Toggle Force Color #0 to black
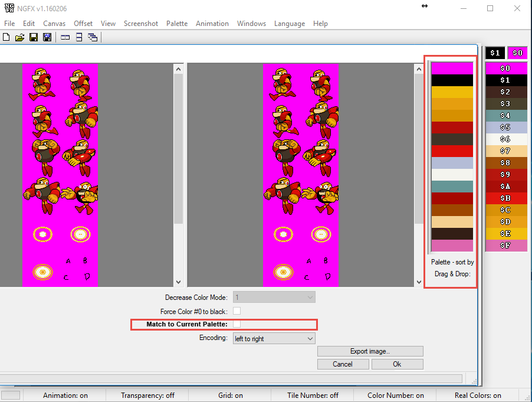Screen dimensions: 532x402 [237, 311]
